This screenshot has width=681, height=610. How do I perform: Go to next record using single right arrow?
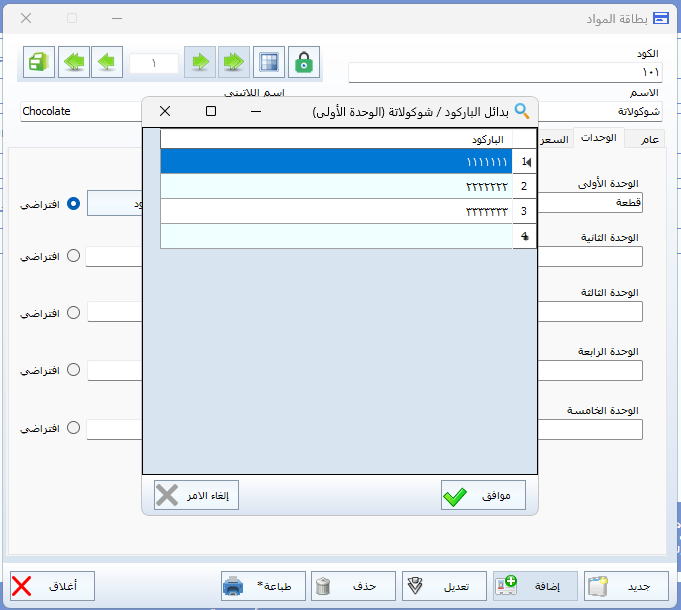[x=200, y=62]
